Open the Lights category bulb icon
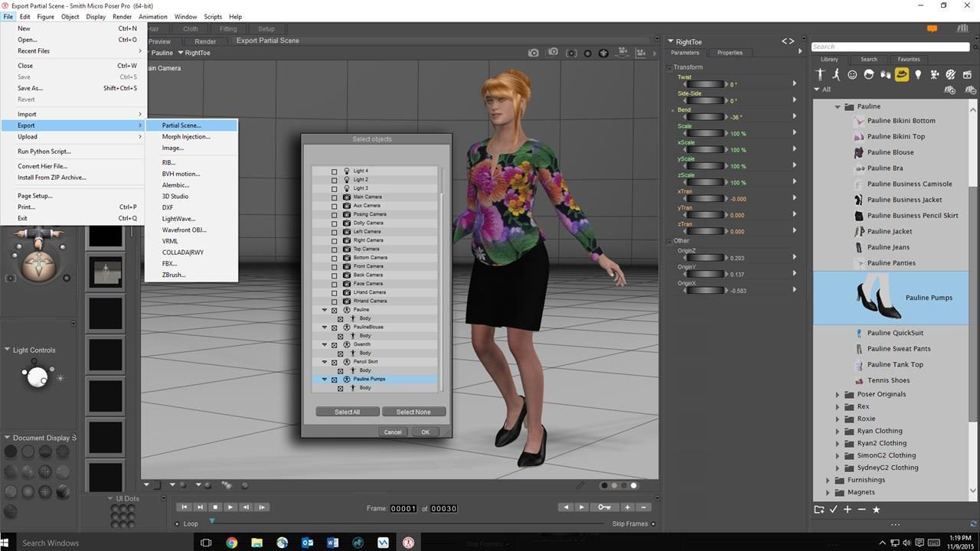 tap(918, 74)
